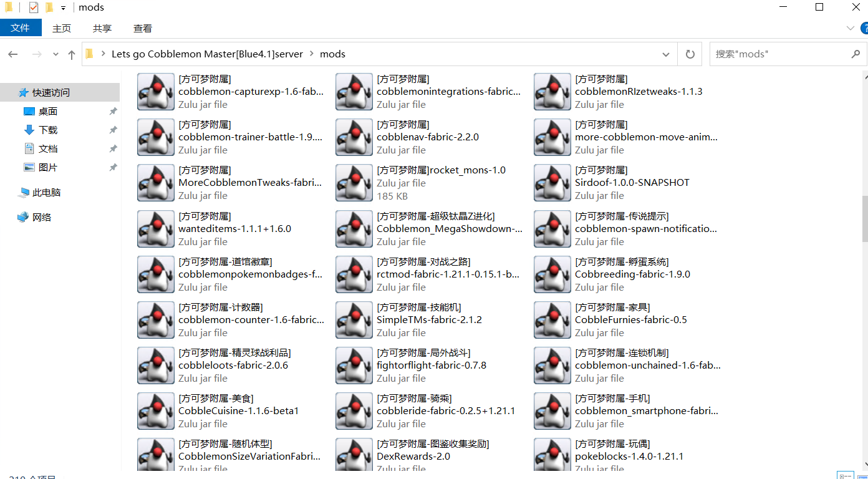Click the mods breadcrumb segment
The image size is (868, 479).
click(332, 54)
